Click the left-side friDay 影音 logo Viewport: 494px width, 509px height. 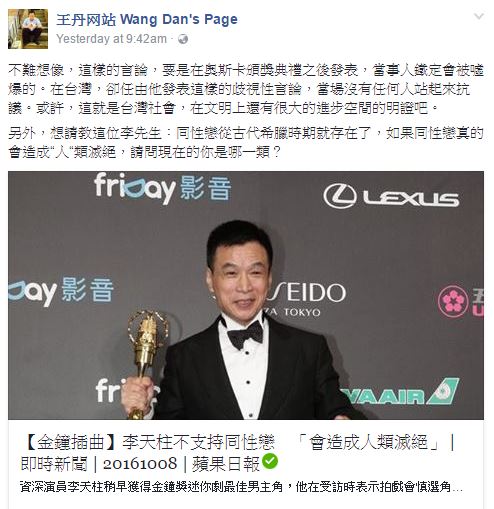pos(61,292)
